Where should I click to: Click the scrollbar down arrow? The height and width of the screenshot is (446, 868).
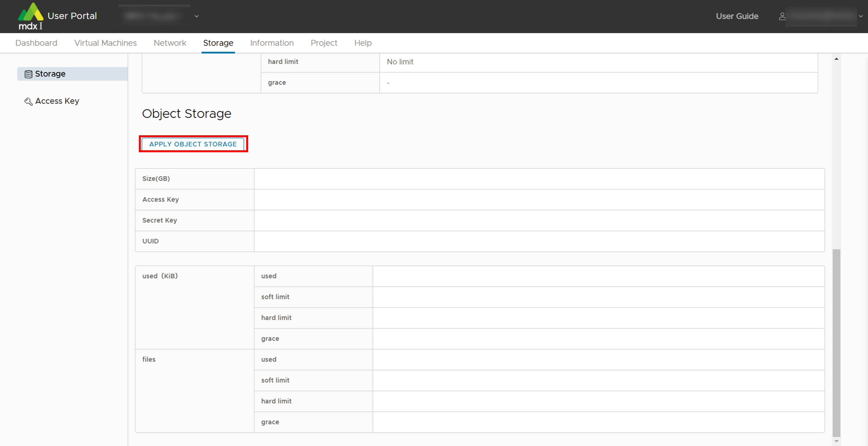(x=836, y=441)
